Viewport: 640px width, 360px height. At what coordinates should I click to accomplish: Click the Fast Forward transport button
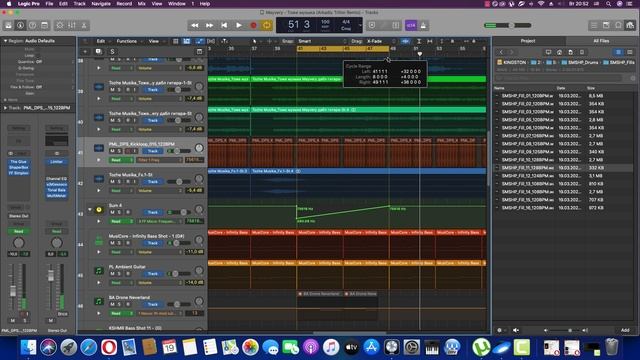(x=209, y=25)
